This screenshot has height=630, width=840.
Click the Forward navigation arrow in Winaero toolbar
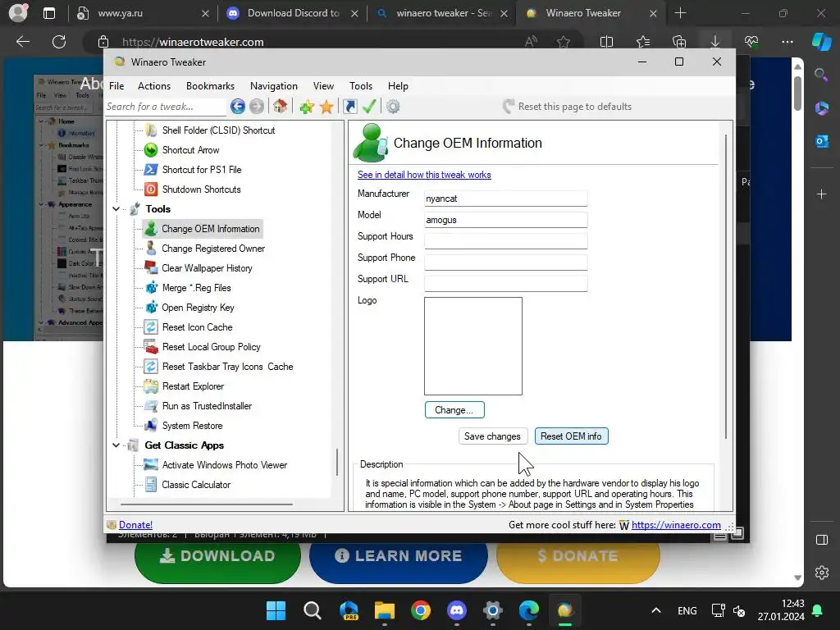257,107
